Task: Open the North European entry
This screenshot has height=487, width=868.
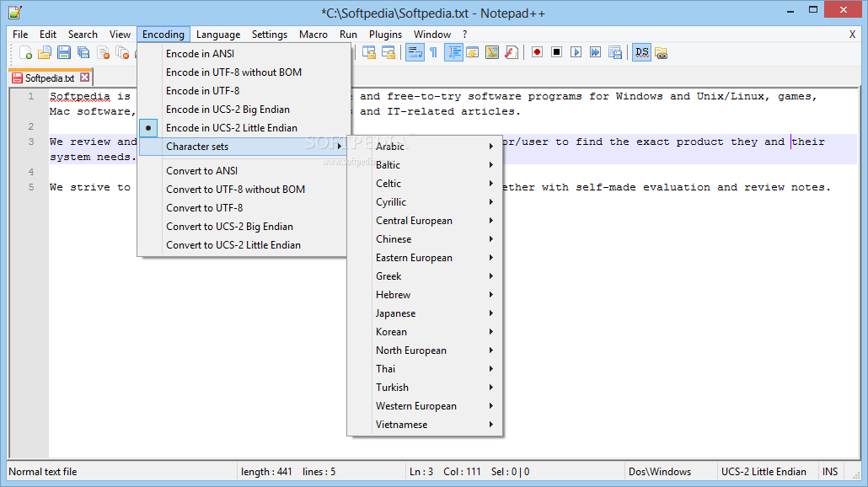Action: click(x=425, y=351)
